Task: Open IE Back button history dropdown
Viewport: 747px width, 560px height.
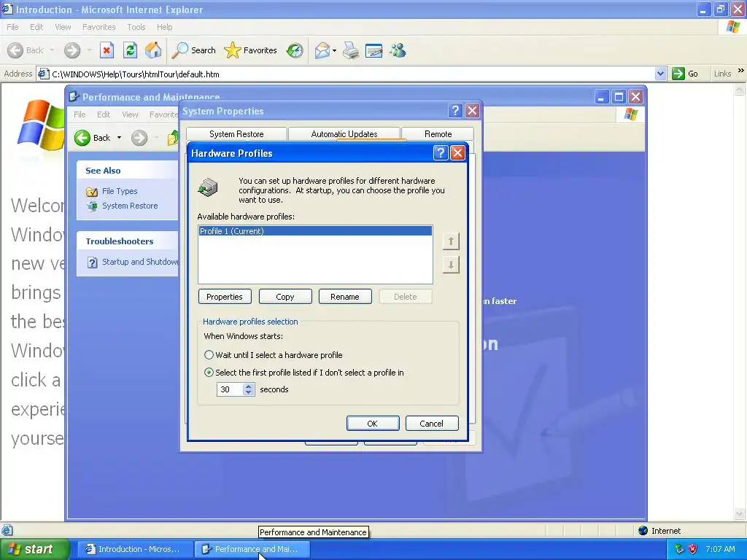Action: (x=52, y=50)
